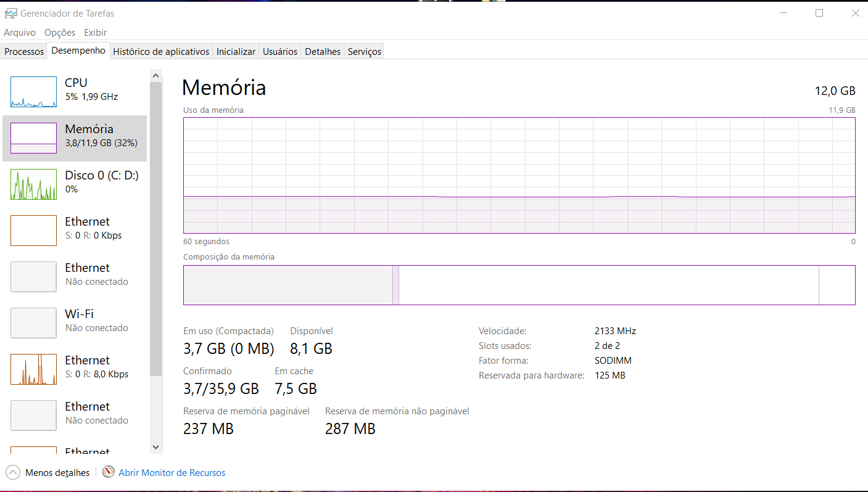The width and height of the screenshot is (868, 492).
Task: Collapse view with the Menos detalhes chevron icon
Action: tap(12, 473)
